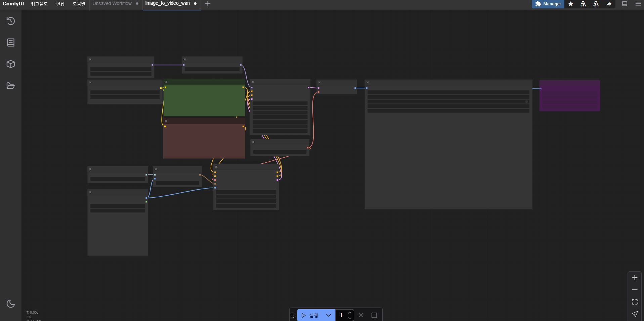The width and height of the screenshot is (644, 321).
Task: Open the workflows folder icon in sidebar
Action: coord(11,86)
